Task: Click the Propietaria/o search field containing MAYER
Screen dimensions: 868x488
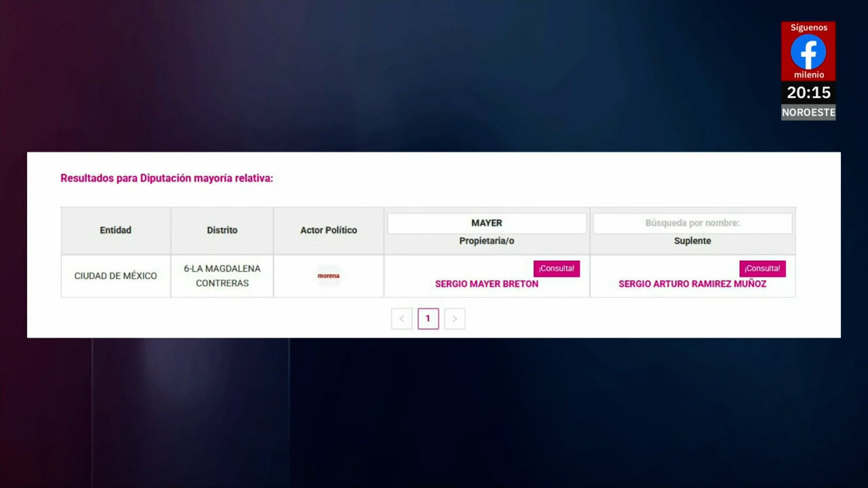Action: click(486, 223)
